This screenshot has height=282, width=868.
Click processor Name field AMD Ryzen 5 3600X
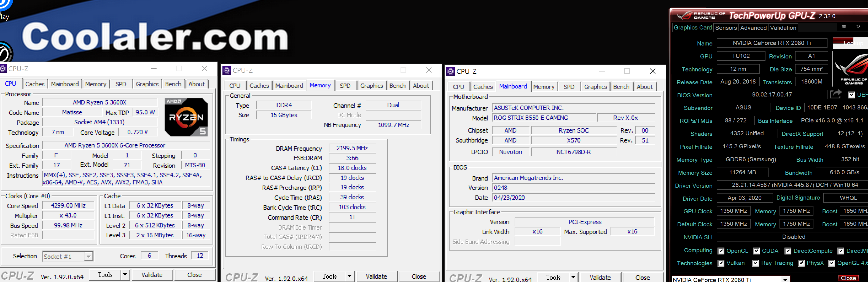point(100,102)
